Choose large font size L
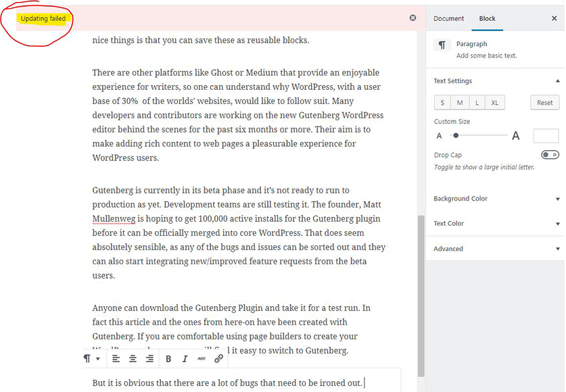Image resolution: width=566 pixels, height=392 pixels. (x=477, y=103)
